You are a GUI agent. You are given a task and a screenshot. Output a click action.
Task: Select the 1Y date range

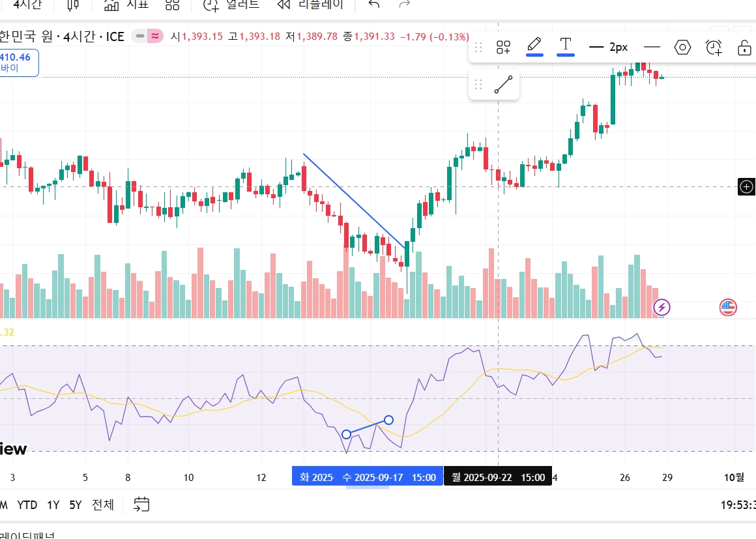(53, 504)
